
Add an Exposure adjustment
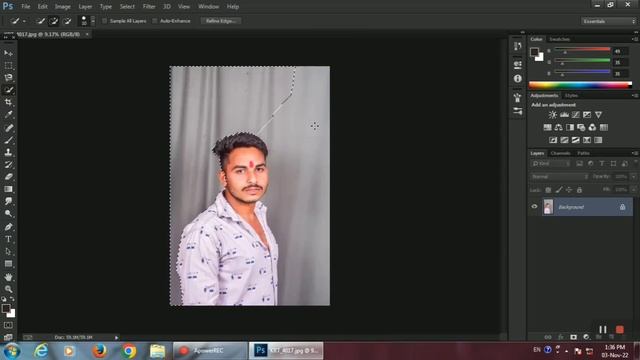[587, 115]
